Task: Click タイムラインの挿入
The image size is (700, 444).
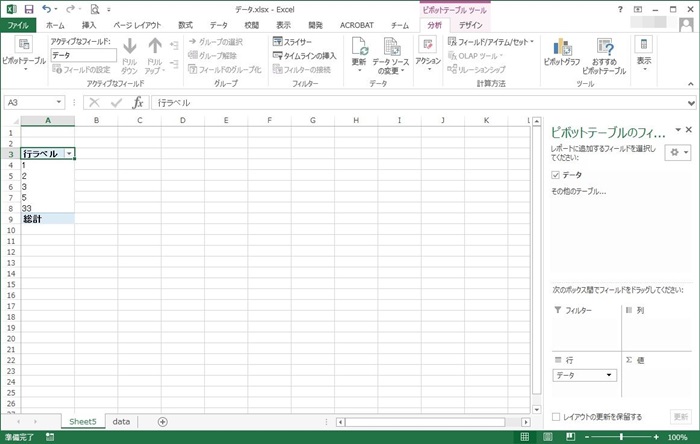Action: click(304, 56)
